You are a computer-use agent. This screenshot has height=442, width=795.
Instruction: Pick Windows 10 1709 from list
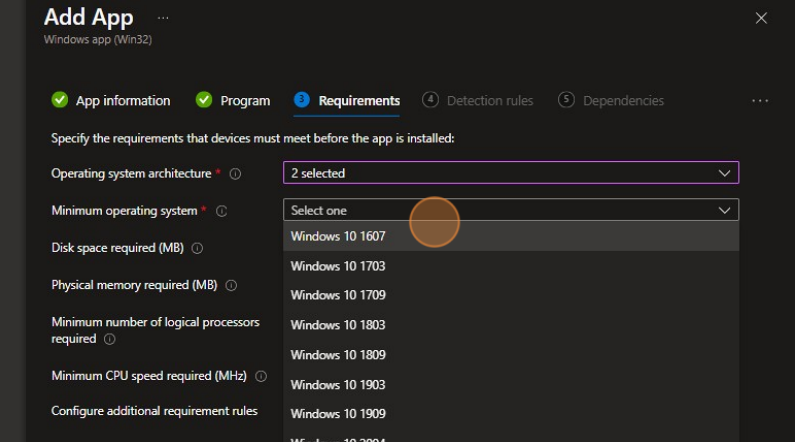[338, 295]
